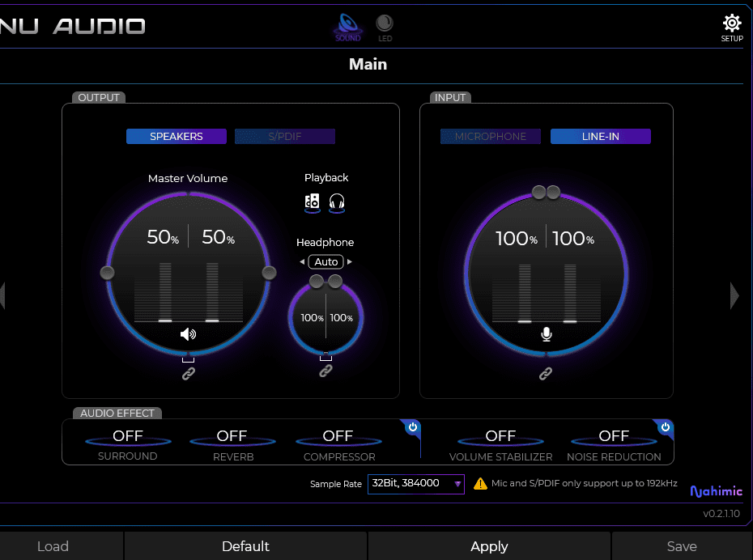Click the OUTPUT panel label
The width and height of the screenshot is (753, 560).
click(99, 97)
